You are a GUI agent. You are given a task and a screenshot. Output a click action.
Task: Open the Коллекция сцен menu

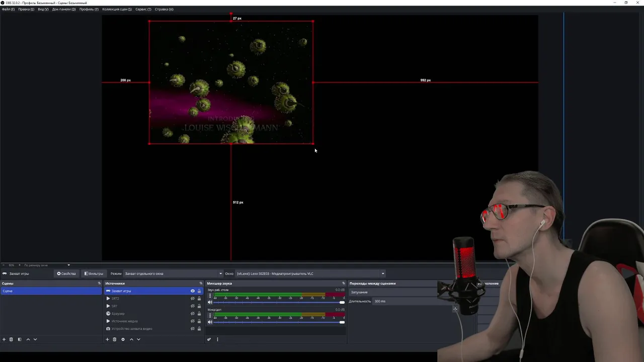point(117,9)
